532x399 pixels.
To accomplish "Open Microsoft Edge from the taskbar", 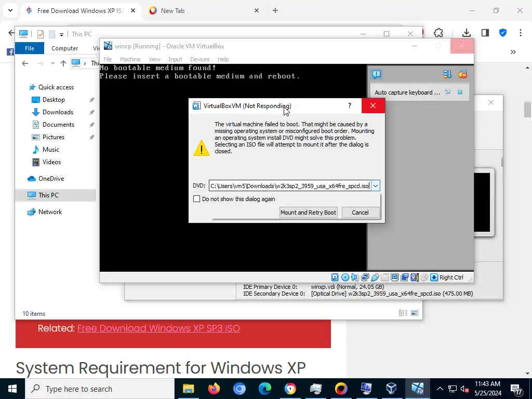I will pos(264,389).
